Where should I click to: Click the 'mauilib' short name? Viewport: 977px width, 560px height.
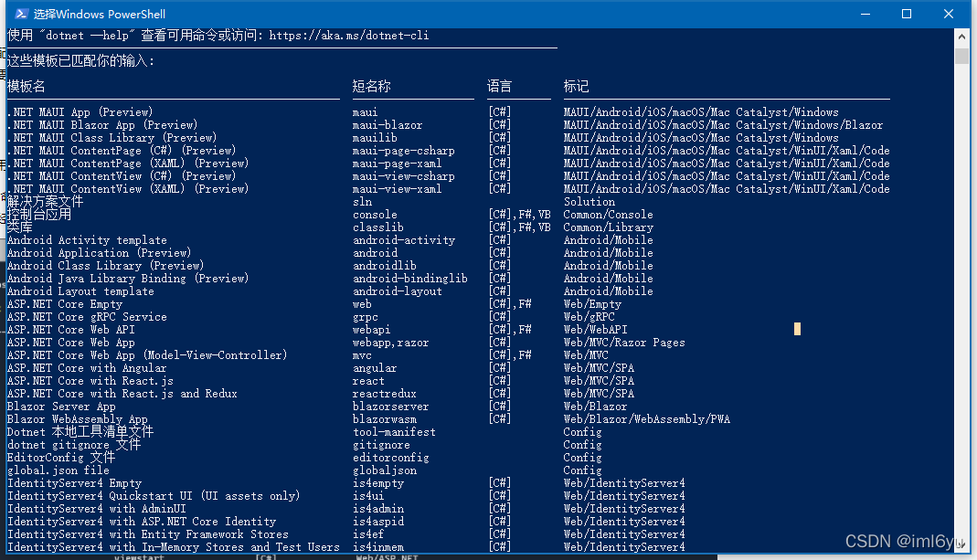(x=375, y=138)
